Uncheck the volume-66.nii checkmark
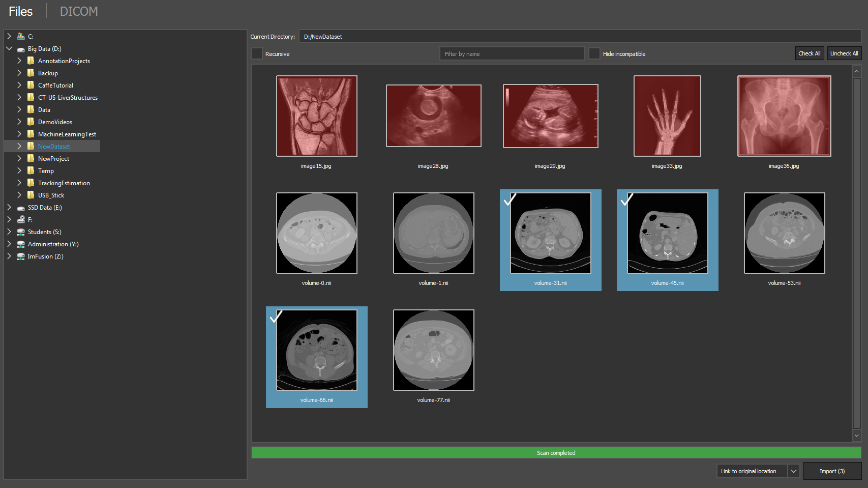Screen dimensions: 868x488 [x=276, y=316]
